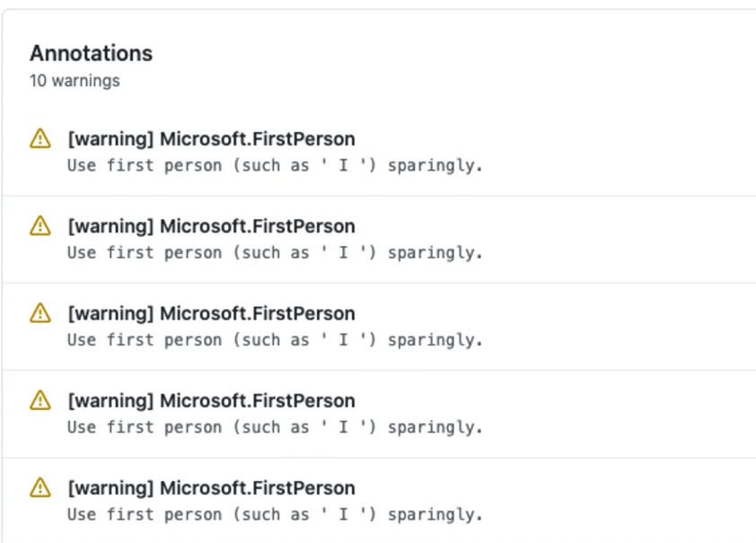Click the second warning's description text
The width and height of the screenshot is (756, 543).
coord(276,252)
